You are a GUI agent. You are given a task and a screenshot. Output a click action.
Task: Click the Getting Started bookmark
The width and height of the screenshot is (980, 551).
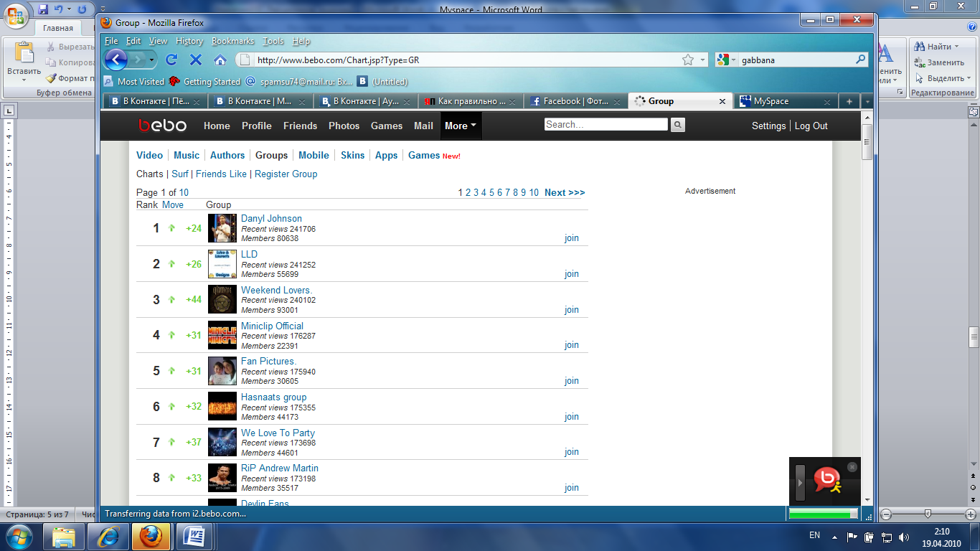205,82
